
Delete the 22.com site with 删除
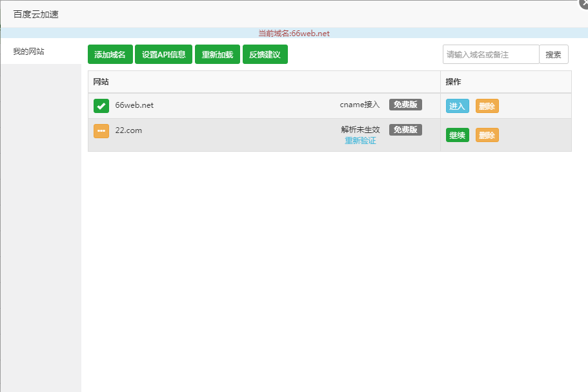pos(487,135)
